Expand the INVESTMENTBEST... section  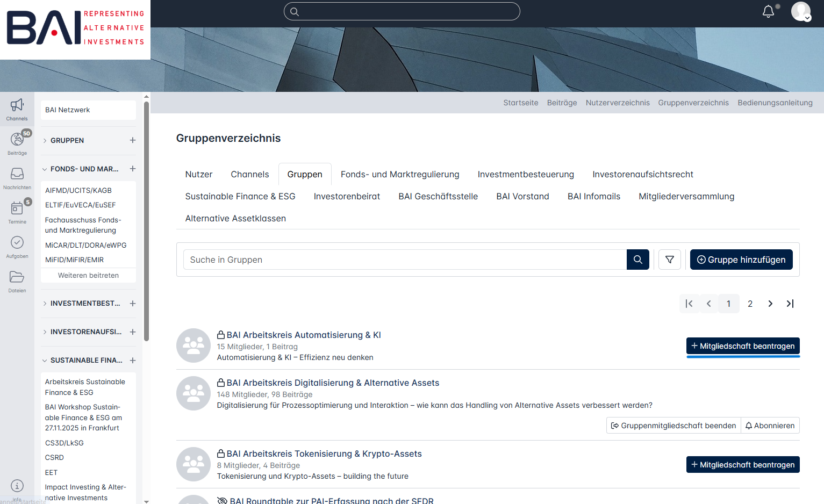[45, 304]
